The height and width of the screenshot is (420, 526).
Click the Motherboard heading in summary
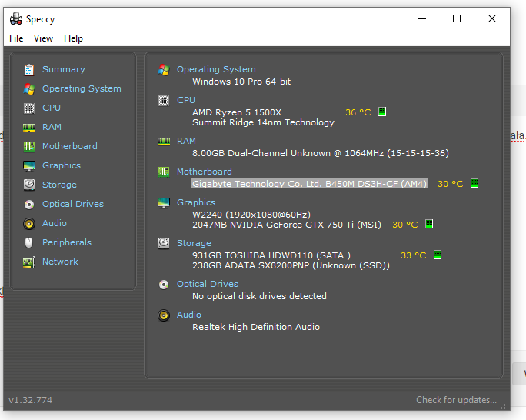click(x=205, y=172)
